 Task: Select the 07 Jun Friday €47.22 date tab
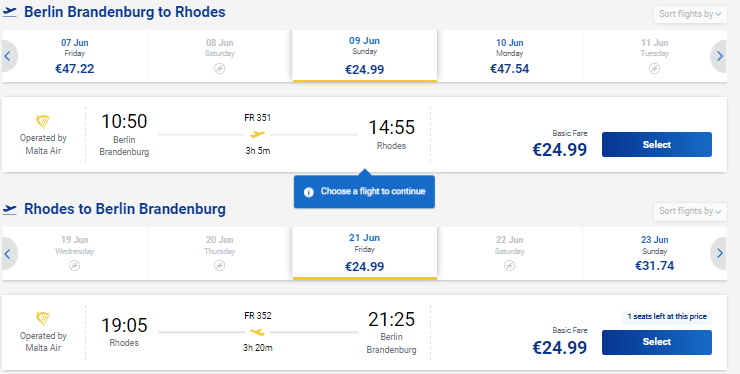75,56
